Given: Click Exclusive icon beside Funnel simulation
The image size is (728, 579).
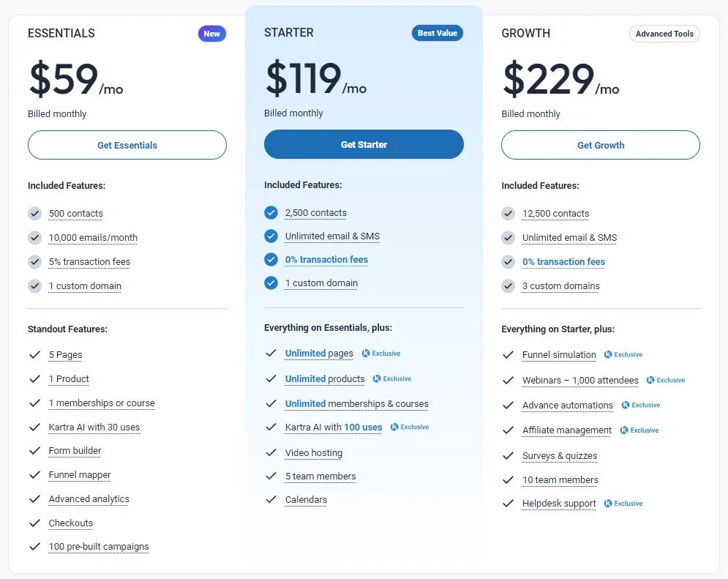Looking at the screenshot, I should [x=608, y=354].
